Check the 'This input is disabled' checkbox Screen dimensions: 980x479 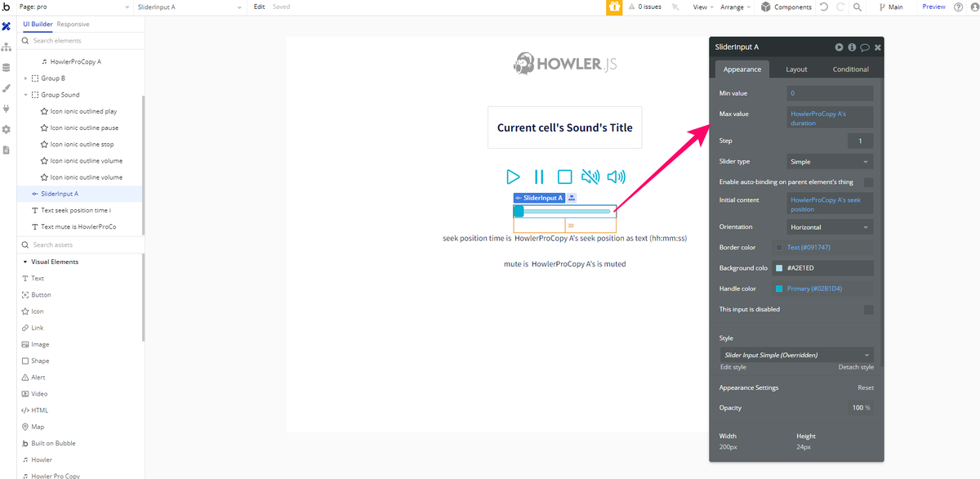pos(869,309)
